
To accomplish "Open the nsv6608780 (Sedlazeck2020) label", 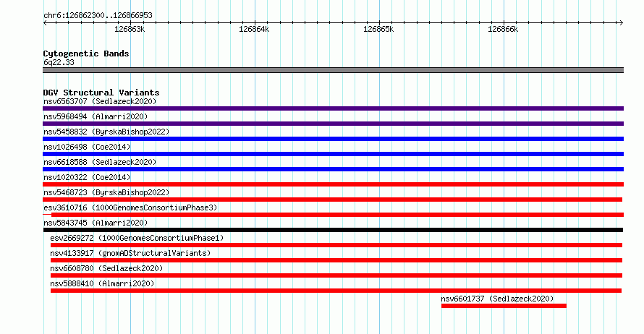I will coord(106,268).
